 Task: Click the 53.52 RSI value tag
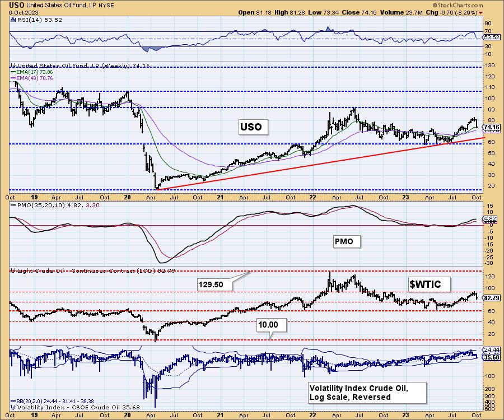click(492, 38)
